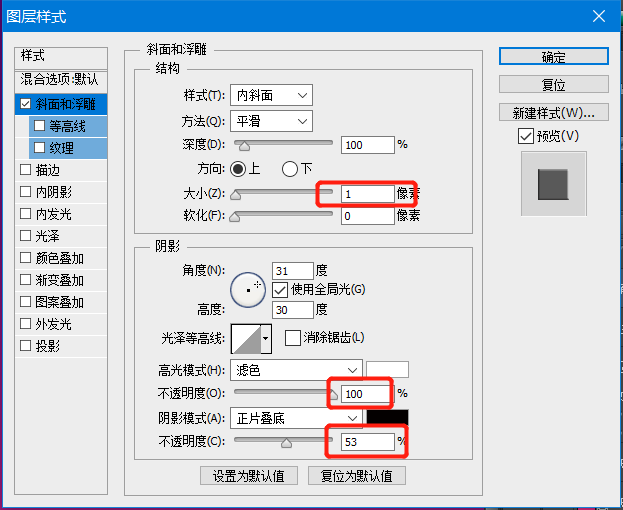Viewport: 623px width, 510px height.
Task: Enable the 图案叠加 effect checkbox
Action: click(x=25, y=302)
